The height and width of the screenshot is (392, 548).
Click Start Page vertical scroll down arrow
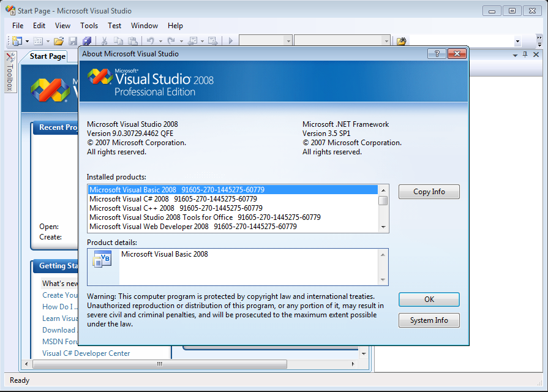coord(364,353)
